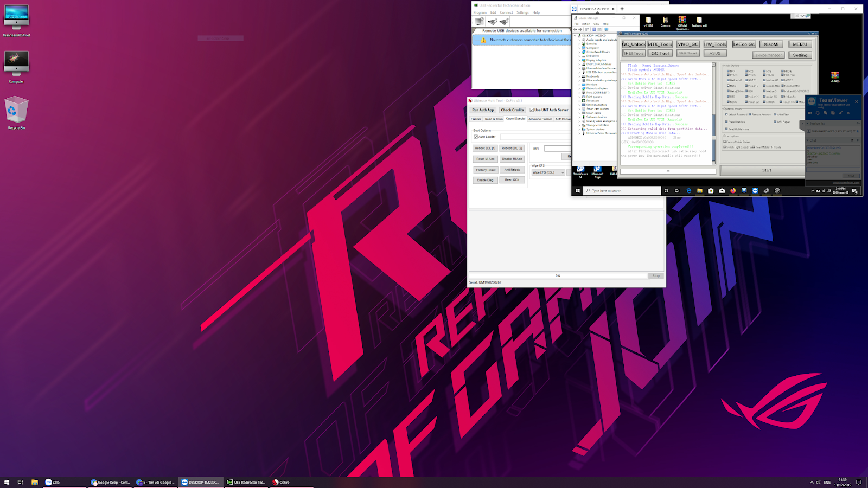Image resolution: width=868 pixels, height=488 pixels.
Task: Expand the Disk drives node in Device Manager
Action: point(579,56)
